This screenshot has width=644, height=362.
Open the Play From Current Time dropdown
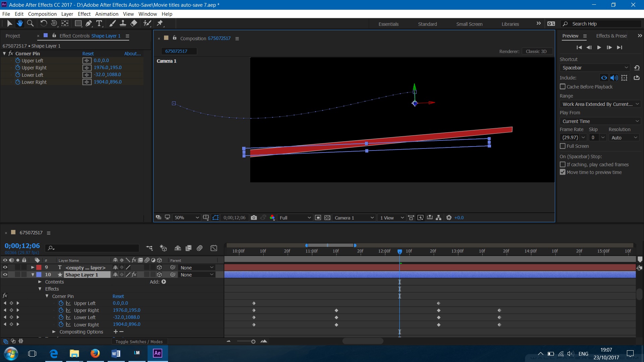[600, 121]
